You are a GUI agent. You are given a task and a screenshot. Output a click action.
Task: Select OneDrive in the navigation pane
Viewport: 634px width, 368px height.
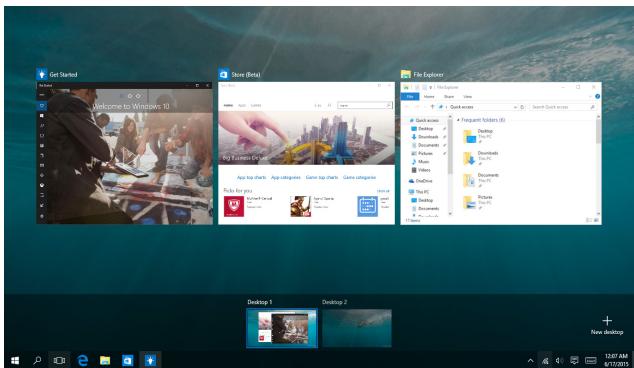point(421,181)
